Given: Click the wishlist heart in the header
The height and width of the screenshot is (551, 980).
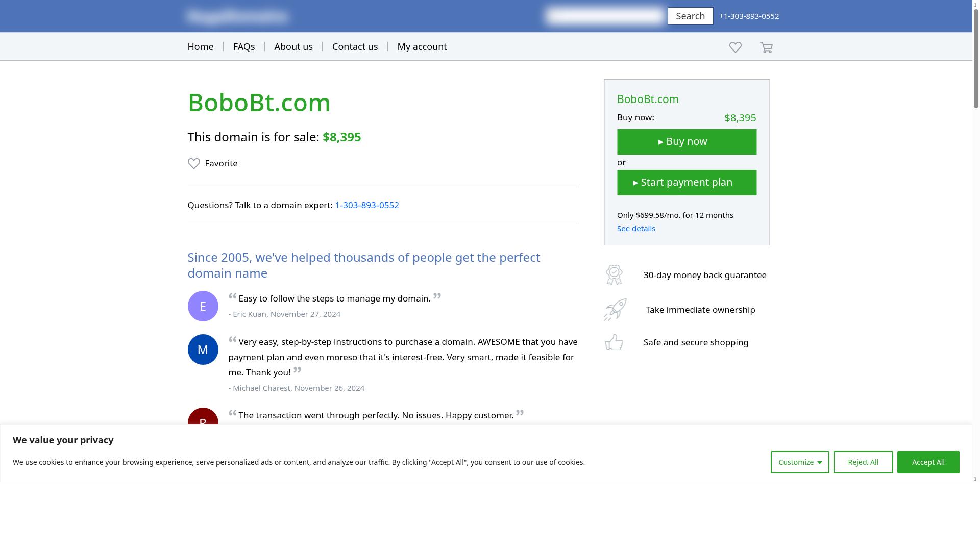Looking at the screenshot, I should click(x=735, y=47).
